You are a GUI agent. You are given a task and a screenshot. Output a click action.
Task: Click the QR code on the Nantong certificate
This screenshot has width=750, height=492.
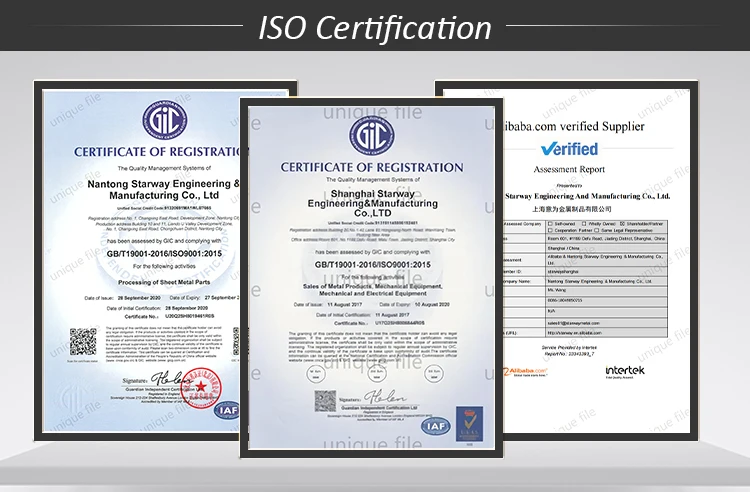[83, 341]
